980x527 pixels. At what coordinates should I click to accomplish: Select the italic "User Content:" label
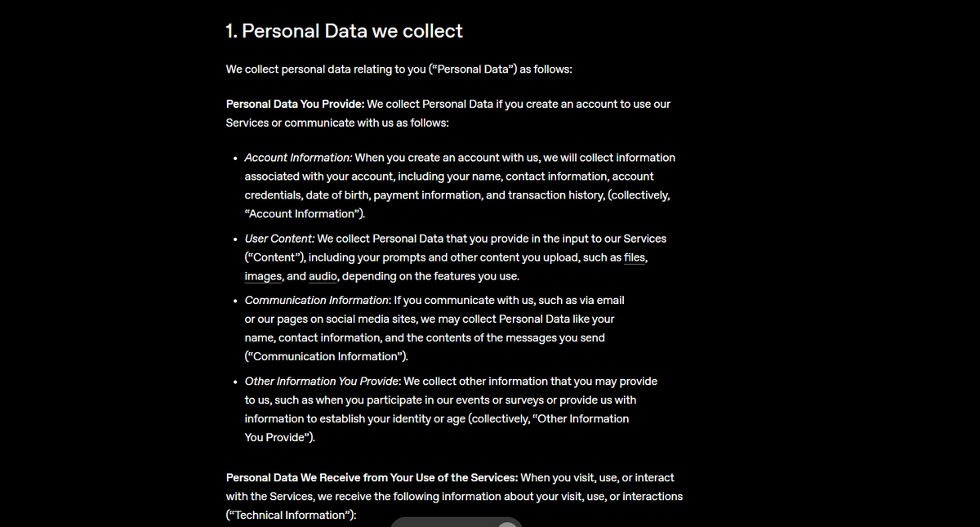click(x=279, y=239)
